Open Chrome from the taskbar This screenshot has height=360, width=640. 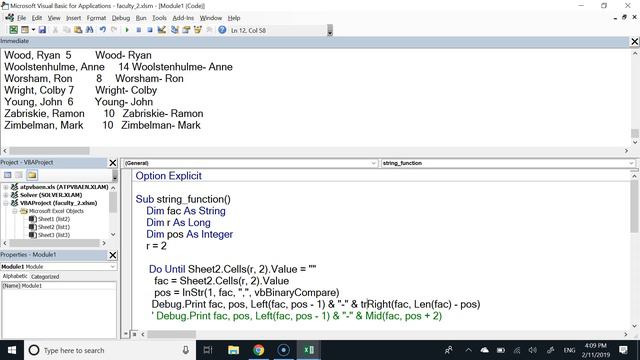258,350
